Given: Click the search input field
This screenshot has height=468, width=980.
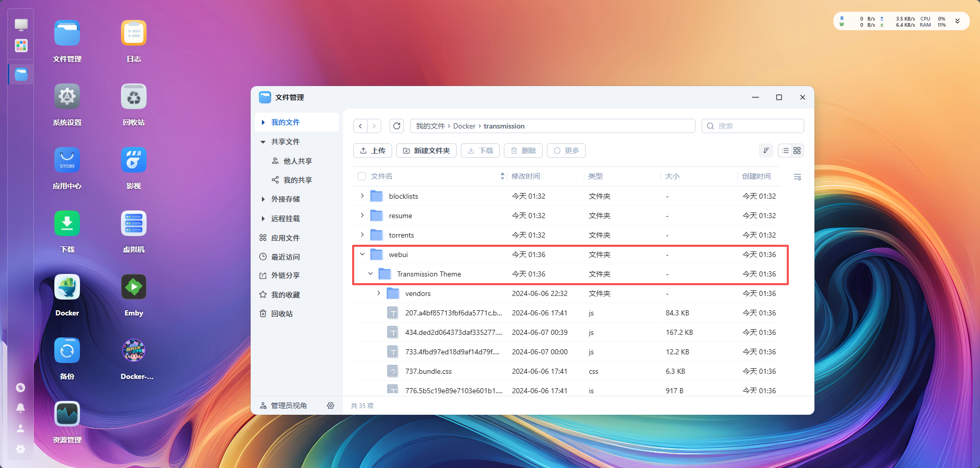Looking at the screenshot, I should click(x=752, y=126).
